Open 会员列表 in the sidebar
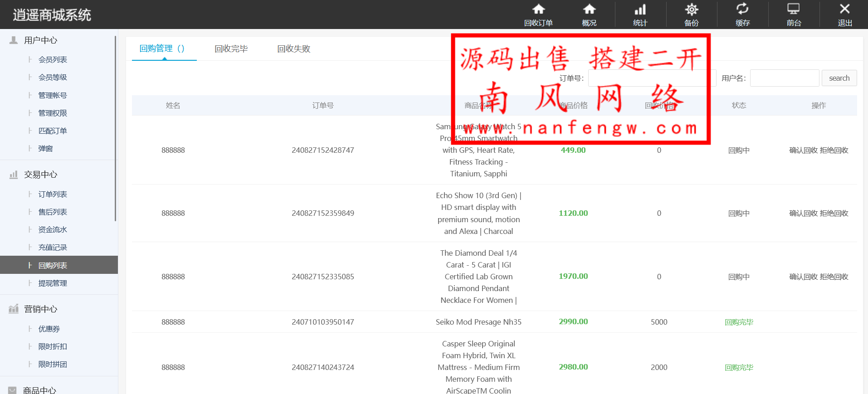This screenshot has height=394, width=868. pyautogui.click(x=53, y=59)
